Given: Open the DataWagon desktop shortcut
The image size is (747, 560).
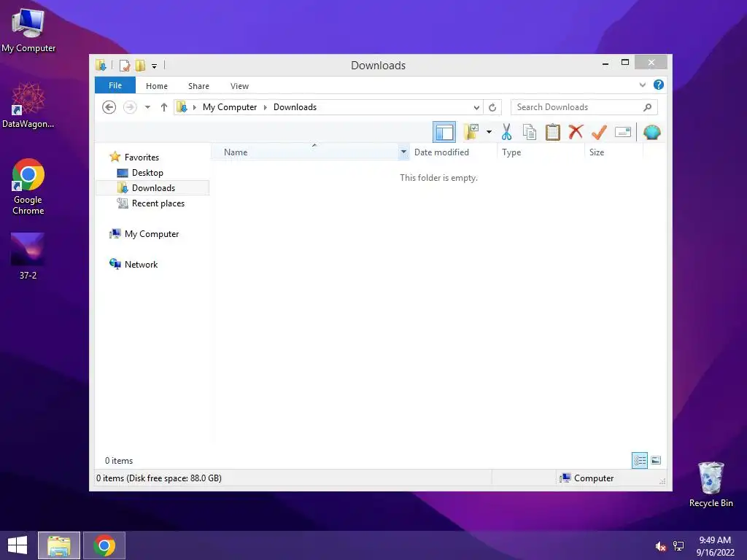Looking at the screenshot, I should click(x=28, y=105).
